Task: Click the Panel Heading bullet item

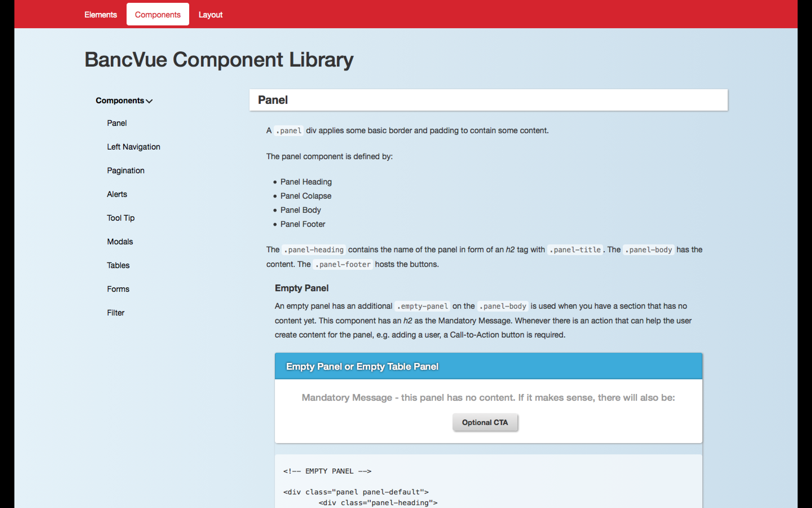Action: click(x=306, y=182)
